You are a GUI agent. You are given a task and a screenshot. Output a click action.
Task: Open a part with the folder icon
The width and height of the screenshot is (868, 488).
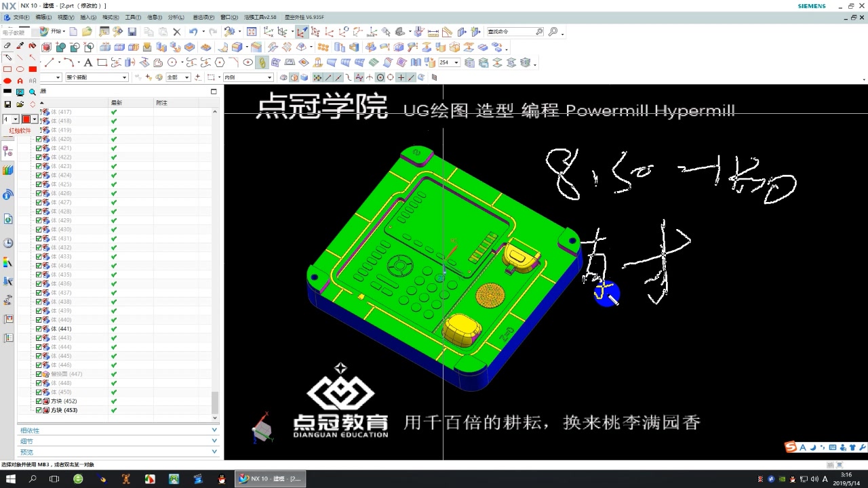[x=86, y=32]
